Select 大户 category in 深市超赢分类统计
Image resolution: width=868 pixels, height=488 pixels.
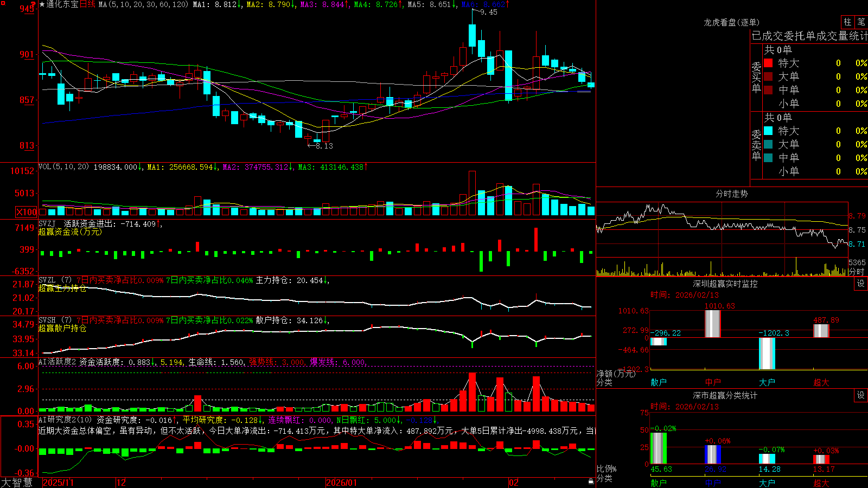767,483
